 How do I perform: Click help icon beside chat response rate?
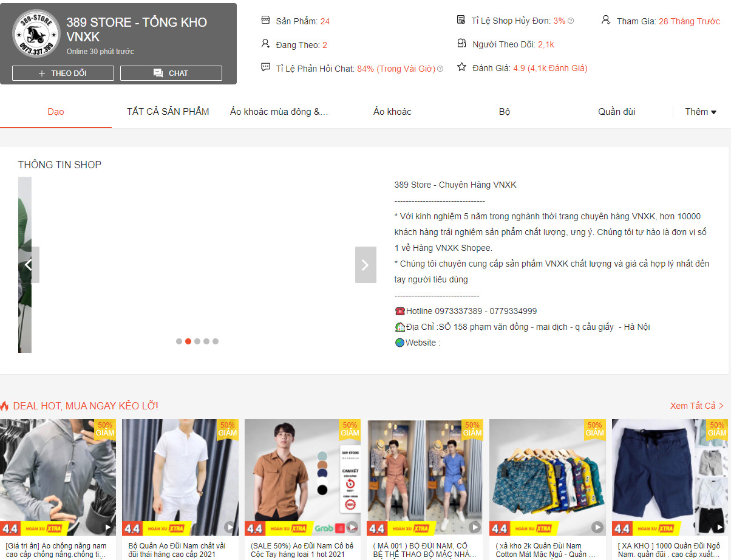point(440,69)
